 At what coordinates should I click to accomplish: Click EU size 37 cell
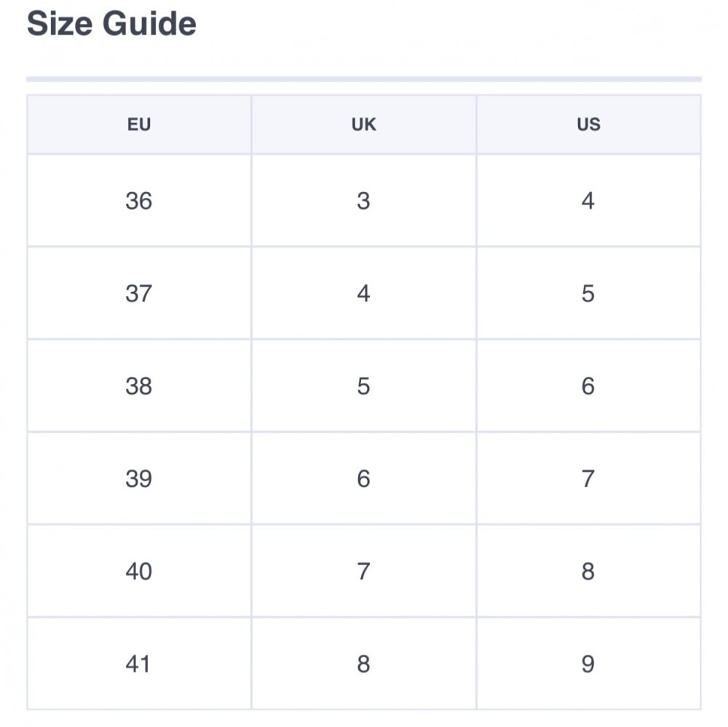tap(138, 293)
